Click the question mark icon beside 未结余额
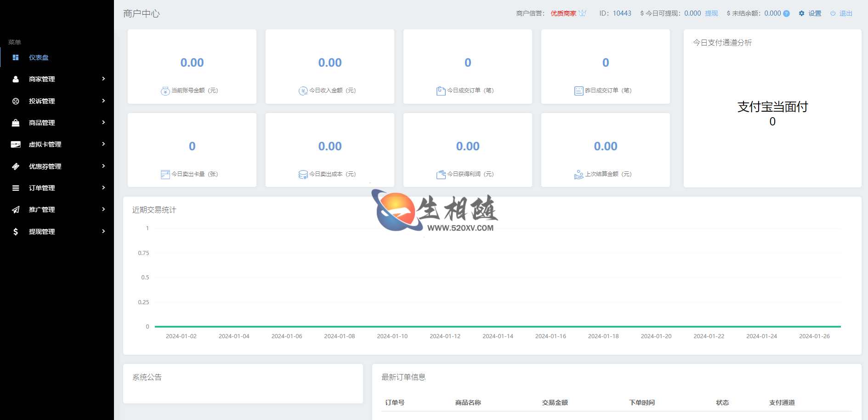Image resolution: width=868 pixels, height=420 pixels. [787, 13]
